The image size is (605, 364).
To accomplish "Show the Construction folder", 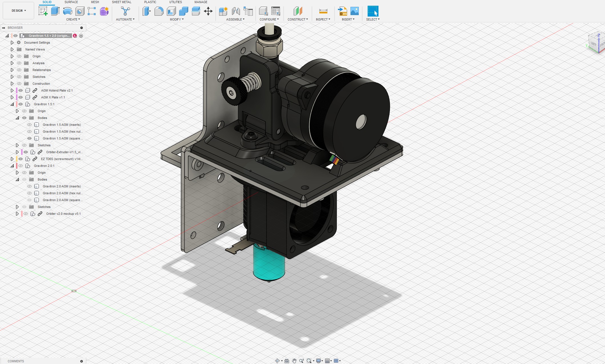I will click(19, 84).
